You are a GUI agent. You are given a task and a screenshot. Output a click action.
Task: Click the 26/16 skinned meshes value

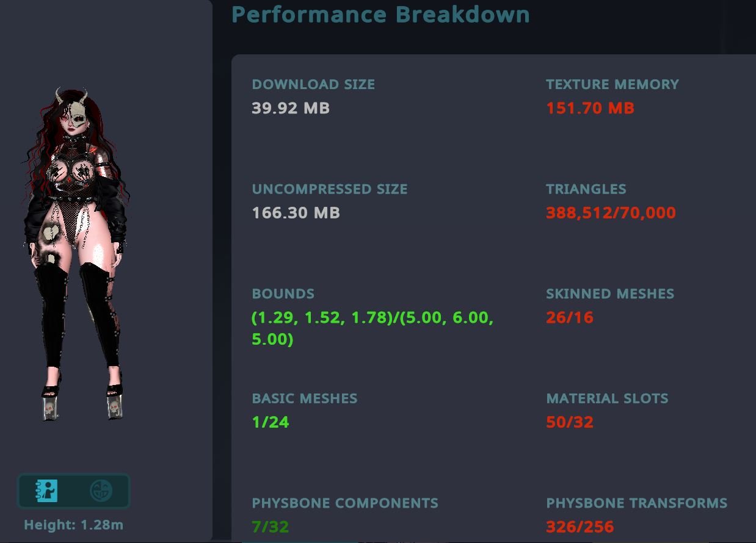tap(570, 317)
